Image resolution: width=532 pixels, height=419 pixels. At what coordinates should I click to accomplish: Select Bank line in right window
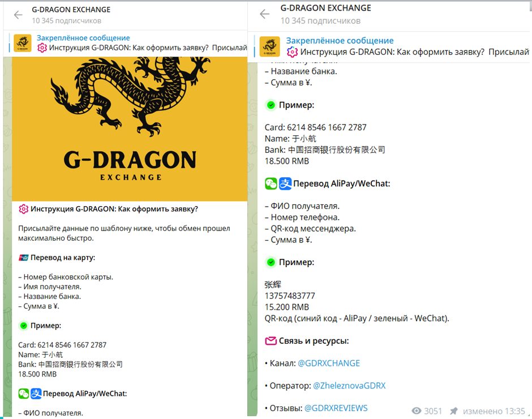325,149
